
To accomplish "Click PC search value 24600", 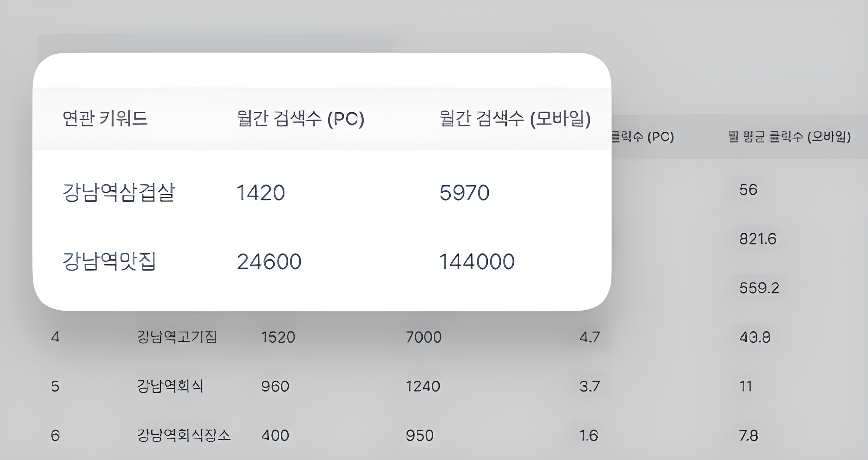I will [269, 261].
